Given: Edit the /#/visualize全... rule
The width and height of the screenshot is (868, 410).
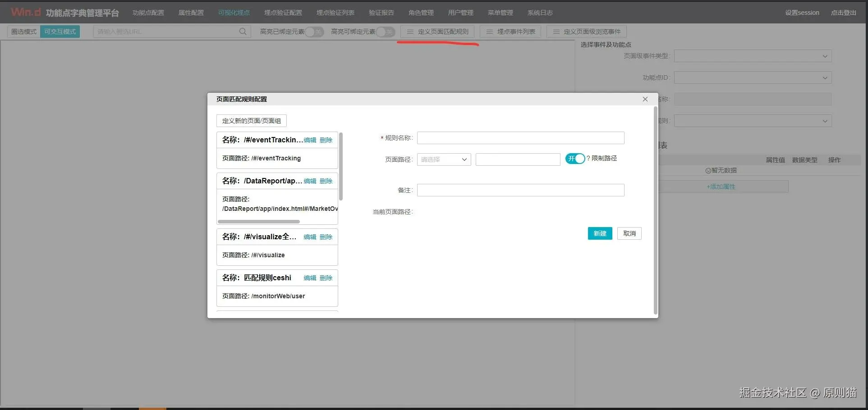Looking at the screenshot, I should click(x=310, y=237).
